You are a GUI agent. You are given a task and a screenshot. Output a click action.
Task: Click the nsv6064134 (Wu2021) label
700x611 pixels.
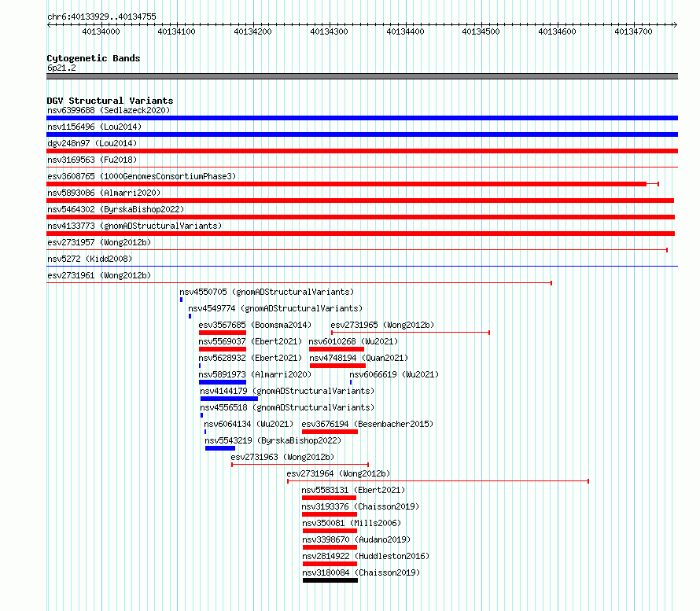(x=249, y=424)
